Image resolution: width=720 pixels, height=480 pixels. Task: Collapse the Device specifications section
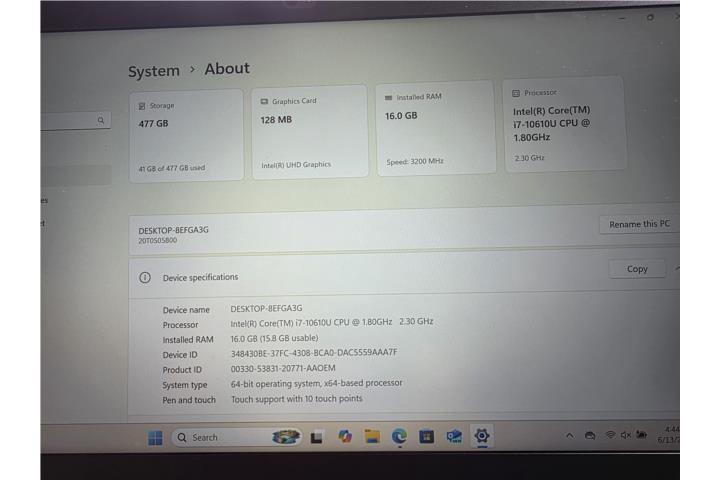point(676,268)
